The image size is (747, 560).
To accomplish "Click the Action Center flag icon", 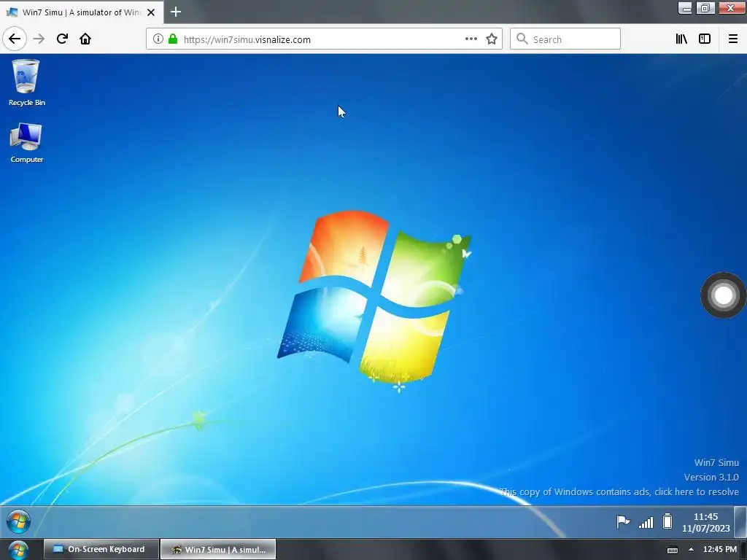I will click(x=623, y=522).
